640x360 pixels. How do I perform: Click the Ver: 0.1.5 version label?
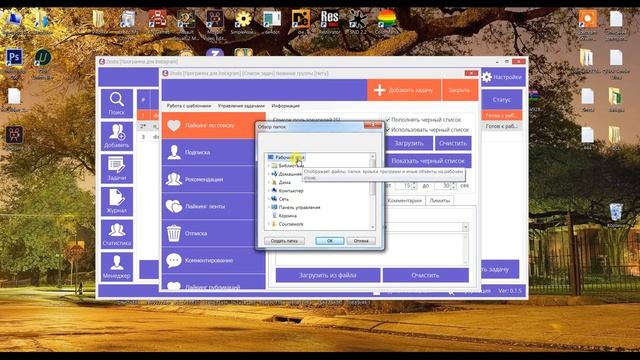pos(510,291)
